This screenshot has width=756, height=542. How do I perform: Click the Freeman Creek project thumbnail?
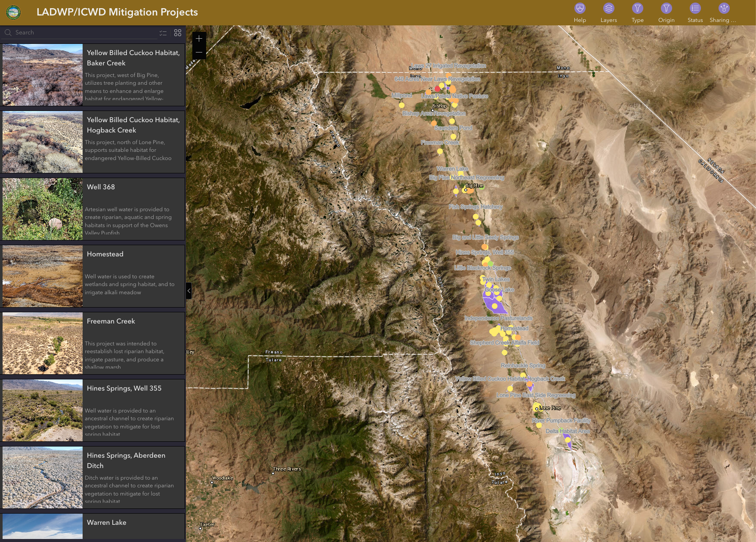click(43, 343)
